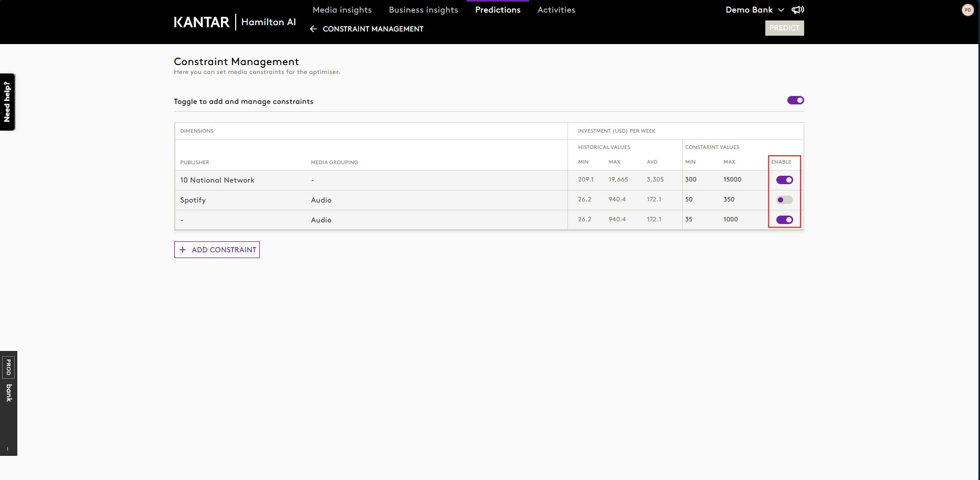The image size is (980, 480).
Task: Edit the min value 300 for 10 National Network
Action: 691,179
